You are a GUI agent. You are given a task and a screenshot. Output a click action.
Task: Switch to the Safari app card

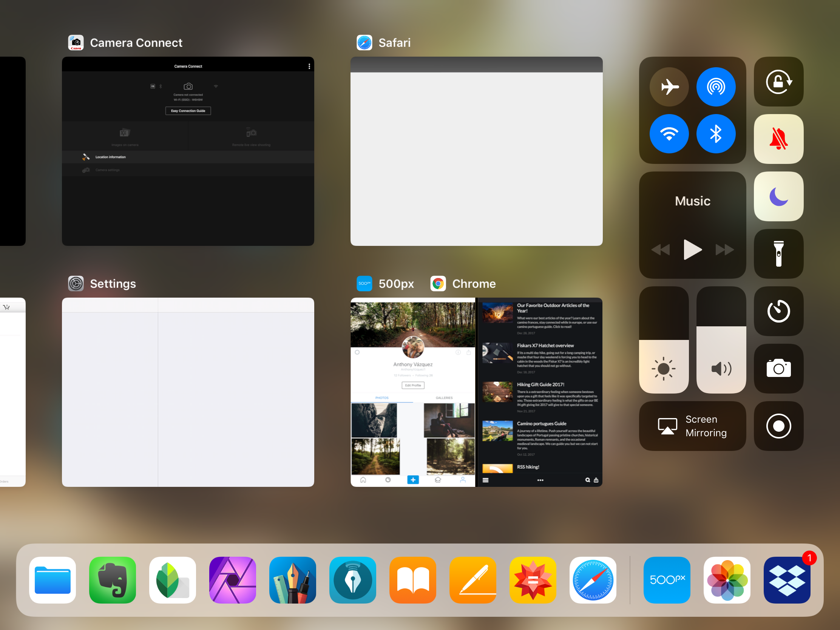point(476,151)
